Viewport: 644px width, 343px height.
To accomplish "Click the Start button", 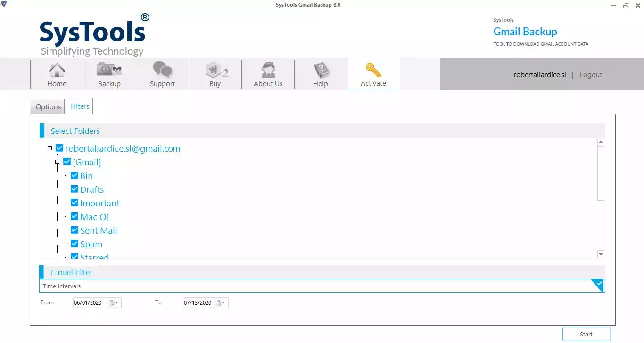I will [586, 334].
